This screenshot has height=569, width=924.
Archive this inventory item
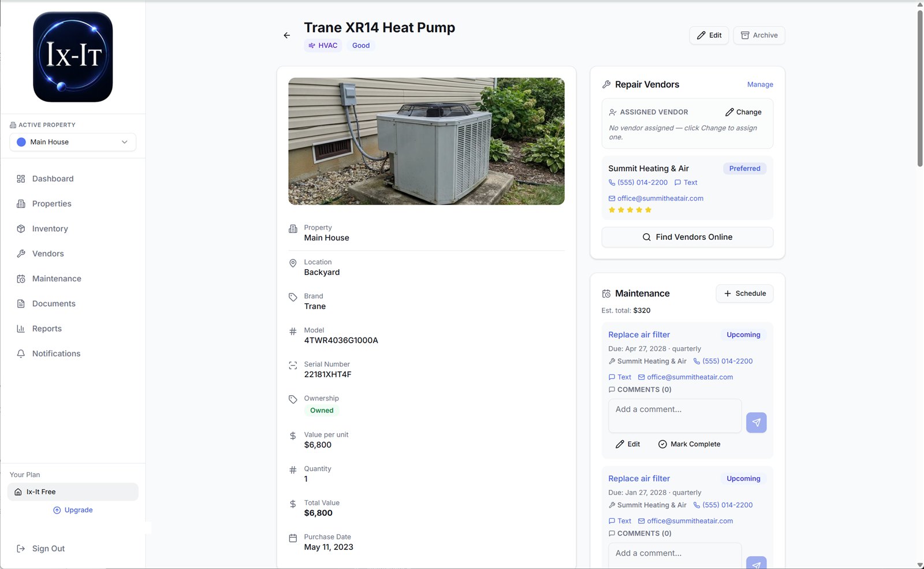click(759, 35)
